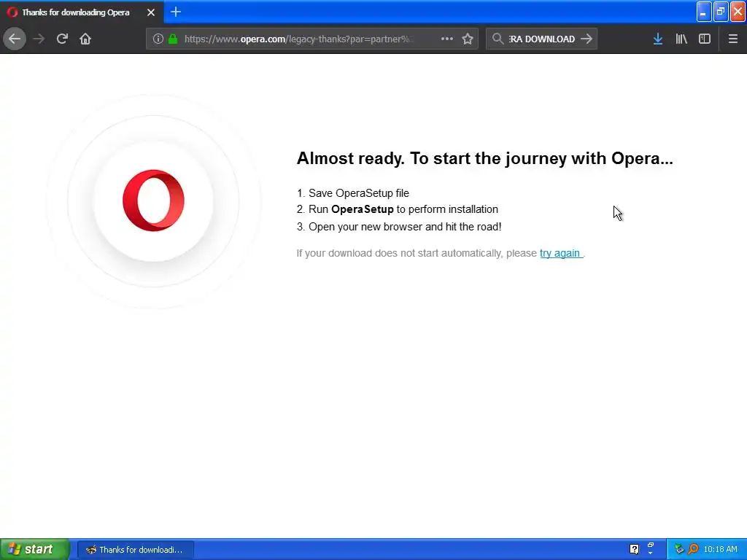Screen dimensions: 747x560
Task: Bookmark this page with the star
Action: (x=468, y=39)
